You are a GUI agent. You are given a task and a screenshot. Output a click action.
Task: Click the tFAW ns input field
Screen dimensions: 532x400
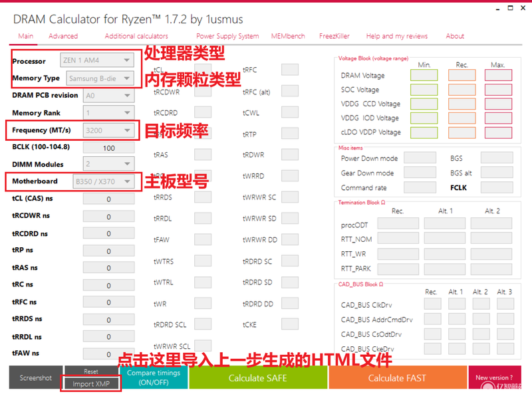108,354
